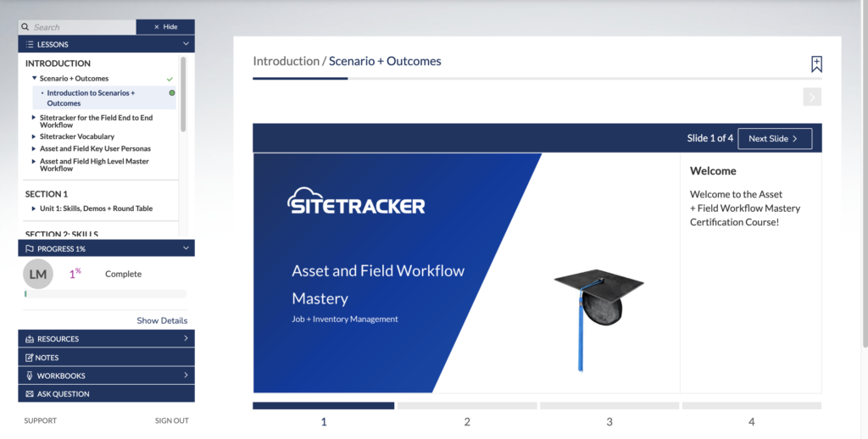Click the Workbooks pen icon
868x439 pixels.
coord(30,375)
